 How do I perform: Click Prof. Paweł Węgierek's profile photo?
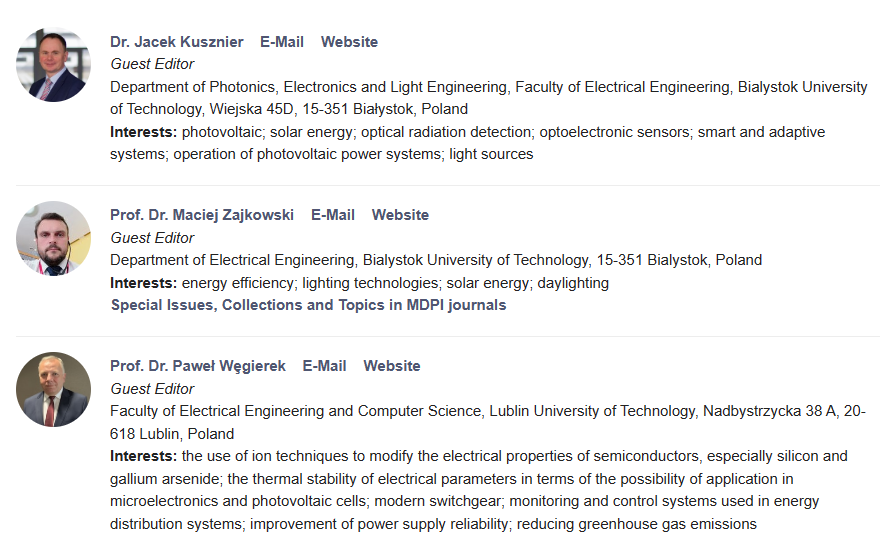[x=53, y=389]
